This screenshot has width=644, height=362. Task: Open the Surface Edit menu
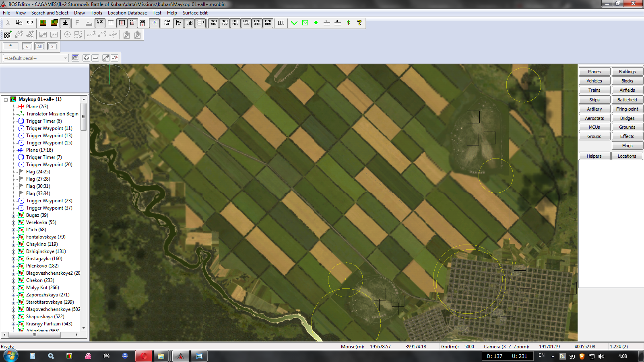point(195,13)
